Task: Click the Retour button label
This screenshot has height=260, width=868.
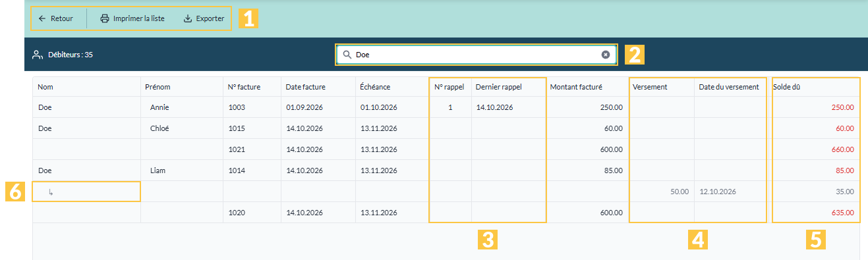Action: click(x=62, y=18)
